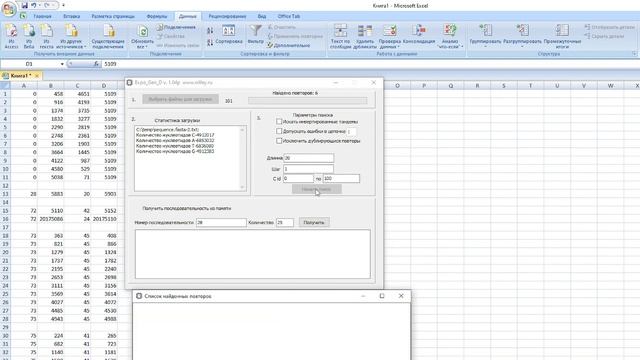
Task: Open the round Office button menu
Action: 8,8
